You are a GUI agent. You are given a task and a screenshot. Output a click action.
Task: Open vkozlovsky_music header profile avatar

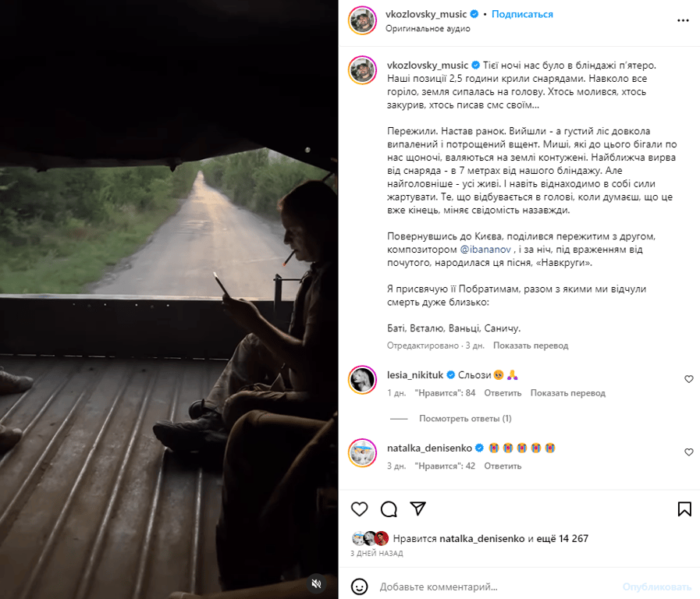pyautogui.click(x=363, y=20)
